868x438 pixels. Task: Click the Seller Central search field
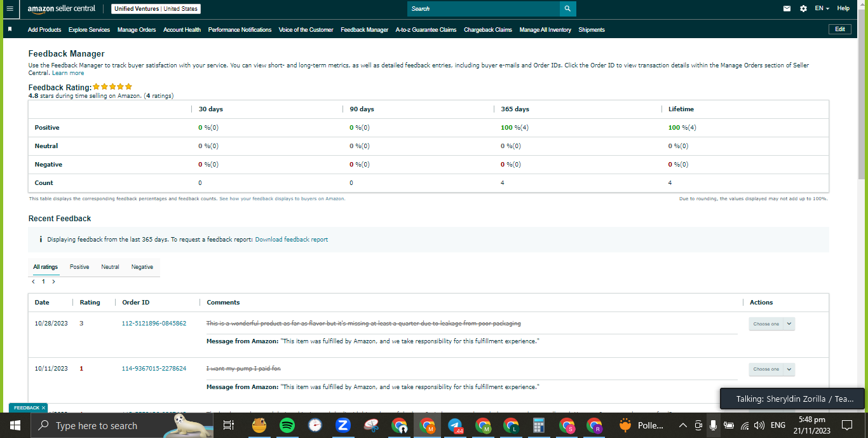pos(484,9)
